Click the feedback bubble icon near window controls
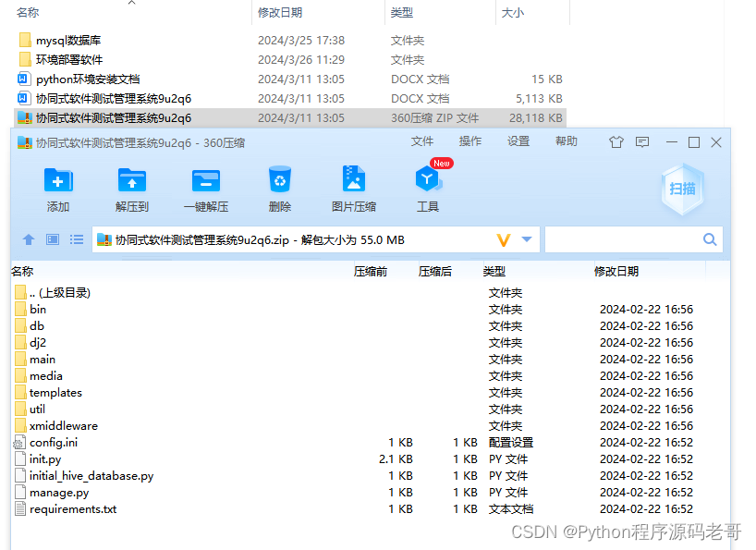Viewport: 756px width, 550px height. (645, 142)
